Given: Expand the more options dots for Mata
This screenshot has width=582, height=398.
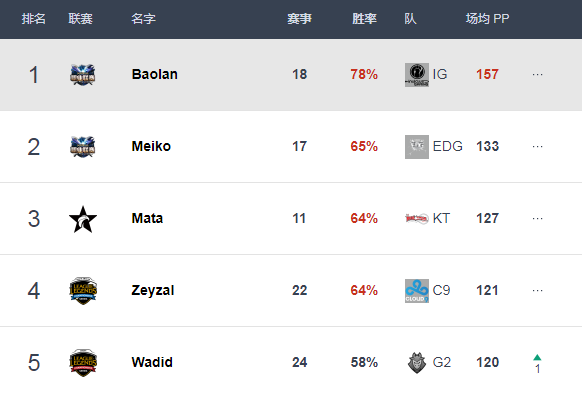Looking at the screenshot, I should [x=537, y=219].
